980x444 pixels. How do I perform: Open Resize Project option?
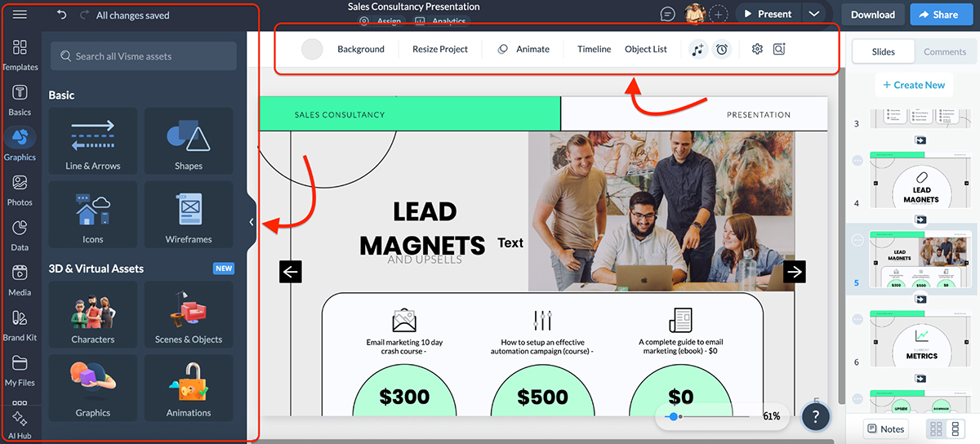pyautogui.click(x=440, y=49)
